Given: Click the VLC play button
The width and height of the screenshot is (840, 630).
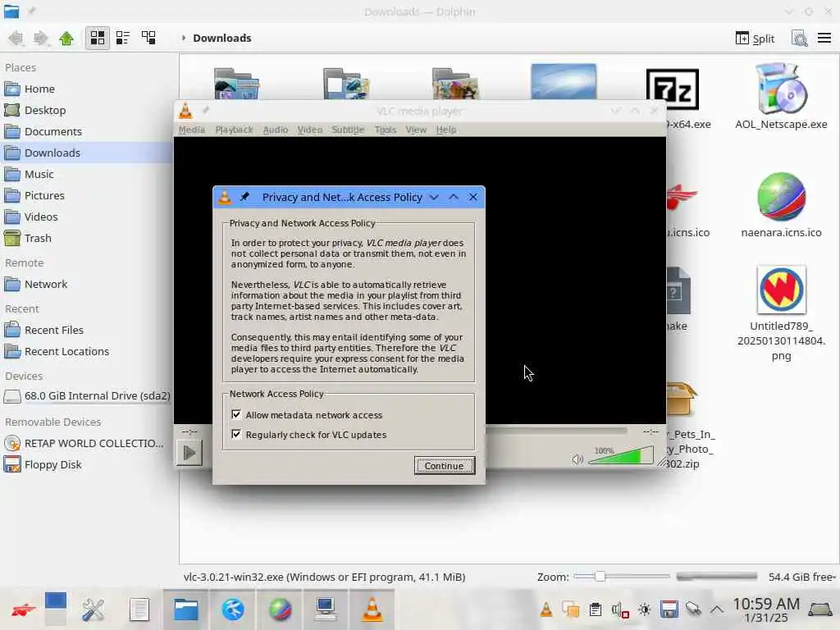Looking at the screenshot, I should coord(189,453).
